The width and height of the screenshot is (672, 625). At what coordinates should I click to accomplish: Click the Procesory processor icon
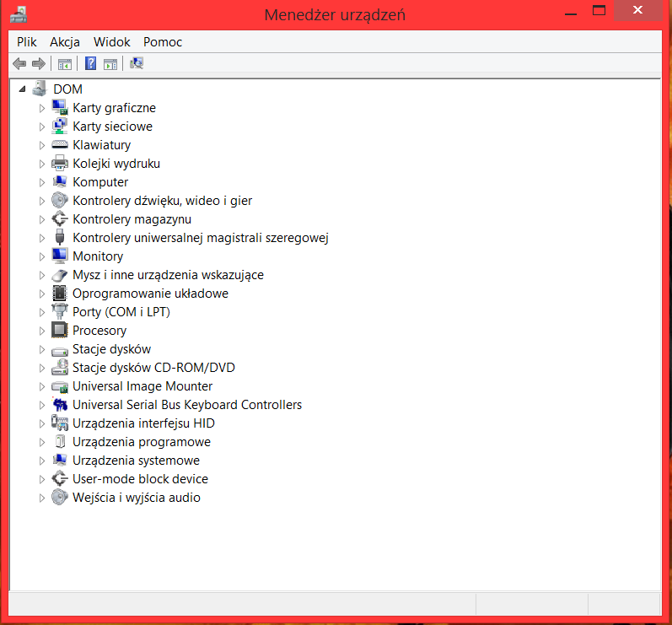60,330
